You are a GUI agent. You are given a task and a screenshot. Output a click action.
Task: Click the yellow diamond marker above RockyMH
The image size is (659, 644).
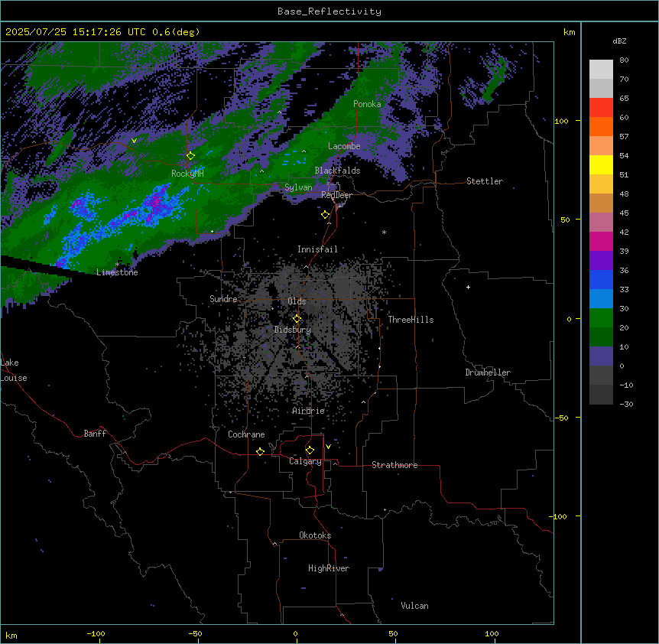190,156
